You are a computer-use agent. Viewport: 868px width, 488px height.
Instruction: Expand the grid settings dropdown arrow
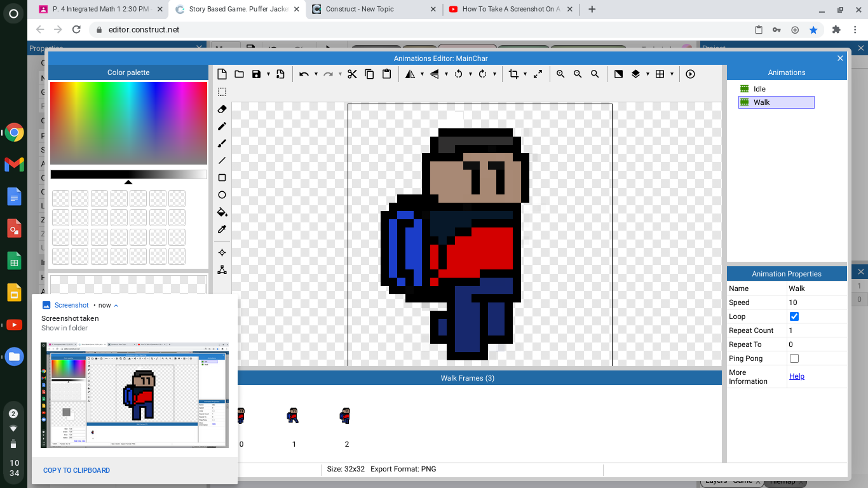(671, 74)
